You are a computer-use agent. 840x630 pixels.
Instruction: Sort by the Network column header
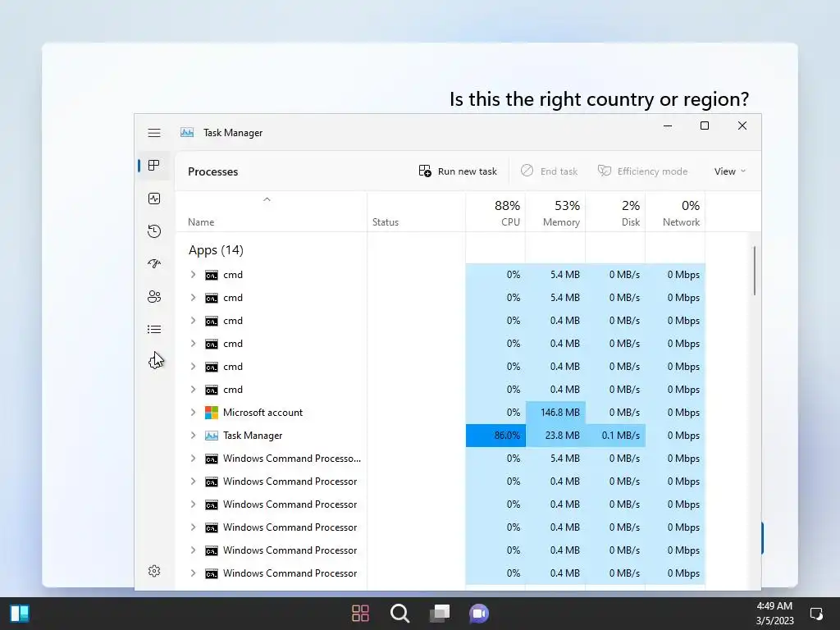[676, 212]
